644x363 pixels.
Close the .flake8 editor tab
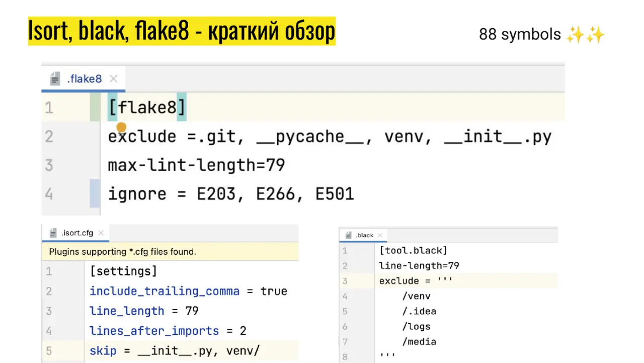113,79
